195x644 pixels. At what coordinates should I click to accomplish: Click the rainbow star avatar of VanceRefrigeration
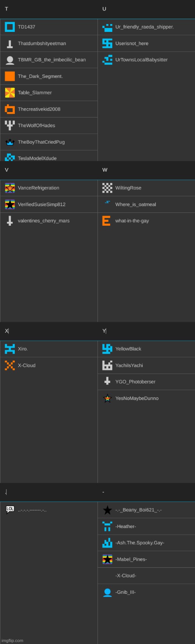[10, 188]
